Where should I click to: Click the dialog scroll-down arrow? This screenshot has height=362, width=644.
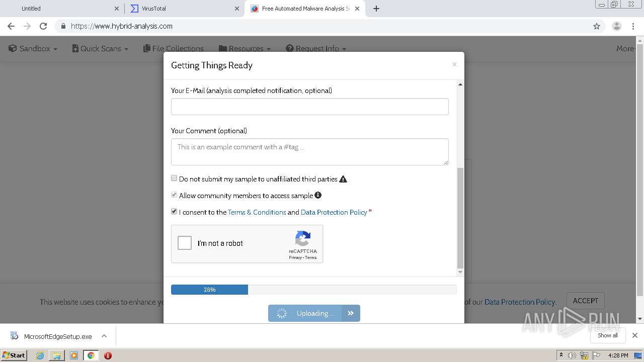[x=460, y=272]
